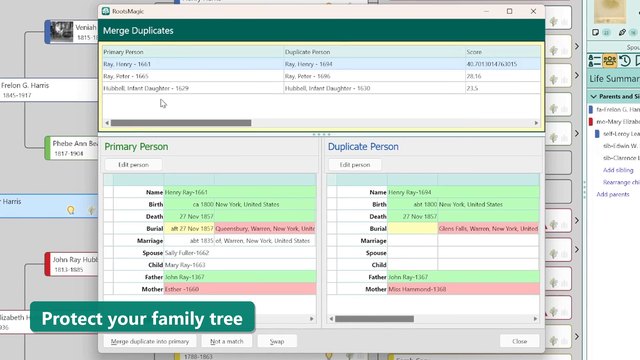Screen dimensions: 640x360
Task: Click the Not a match button
Action: click(227, 341)
